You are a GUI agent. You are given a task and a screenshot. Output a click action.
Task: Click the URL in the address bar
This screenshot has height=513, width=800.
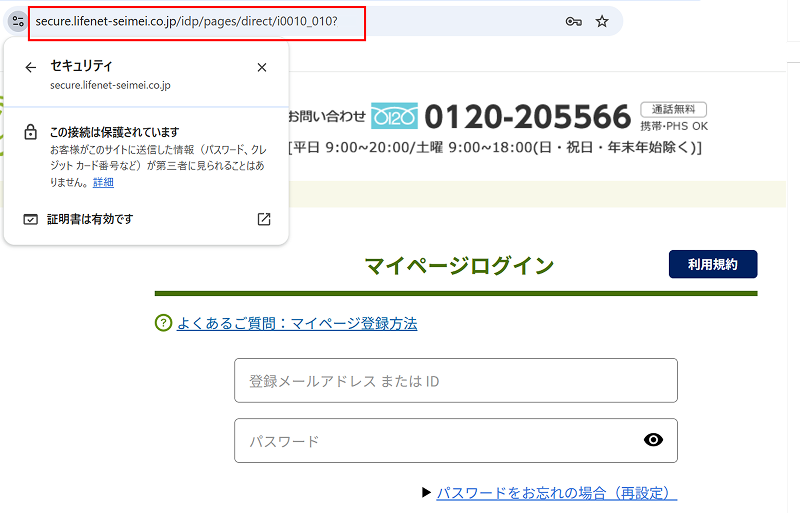point(187,21)
